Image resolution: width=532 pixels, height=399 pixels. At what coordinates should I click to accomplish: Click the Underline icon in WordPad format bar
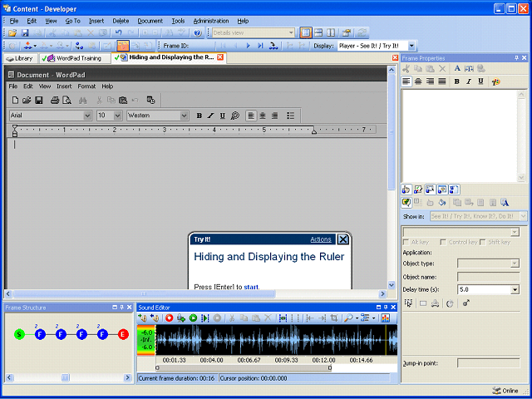[223, 116]
